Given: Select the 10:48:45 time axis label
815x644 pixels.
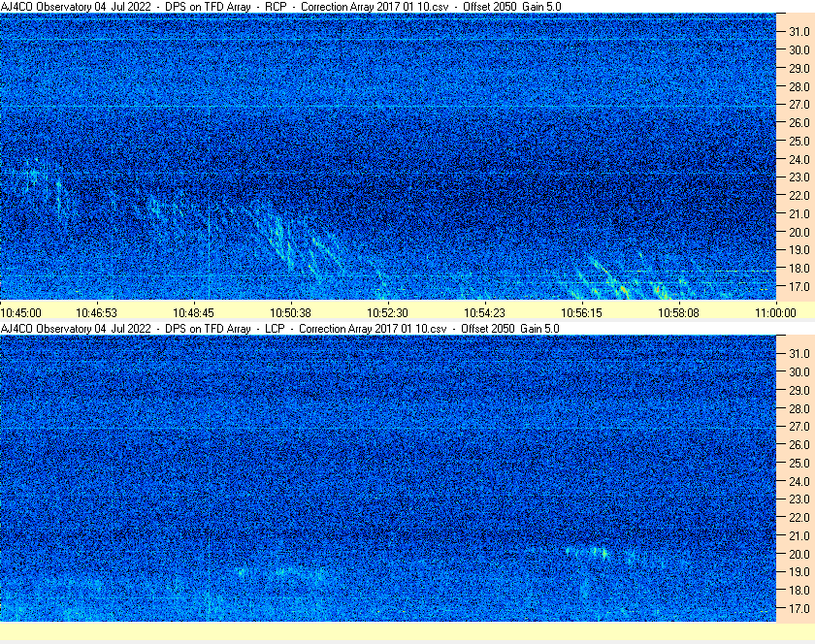Looking at the screenshot, I should pyautogui.click(x=193, y=313).
